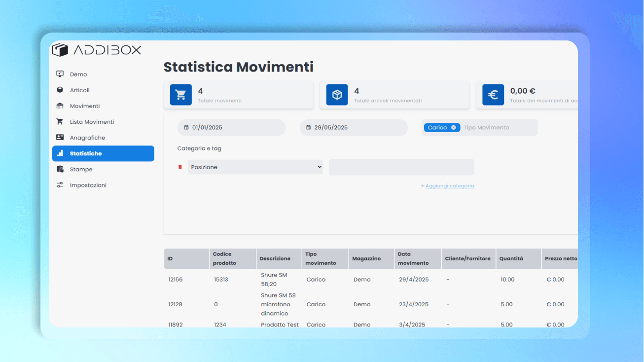644x362 pixels.
Task: Click quantity 10.00 in row 12156
Action: click(507, 280)
